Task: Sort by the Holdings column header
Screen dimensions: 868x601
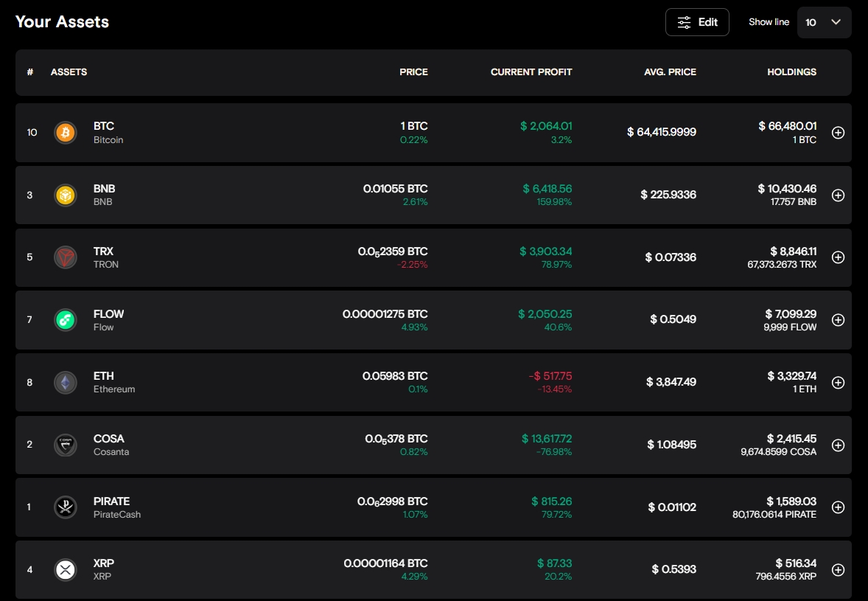Action: (791, 72)
